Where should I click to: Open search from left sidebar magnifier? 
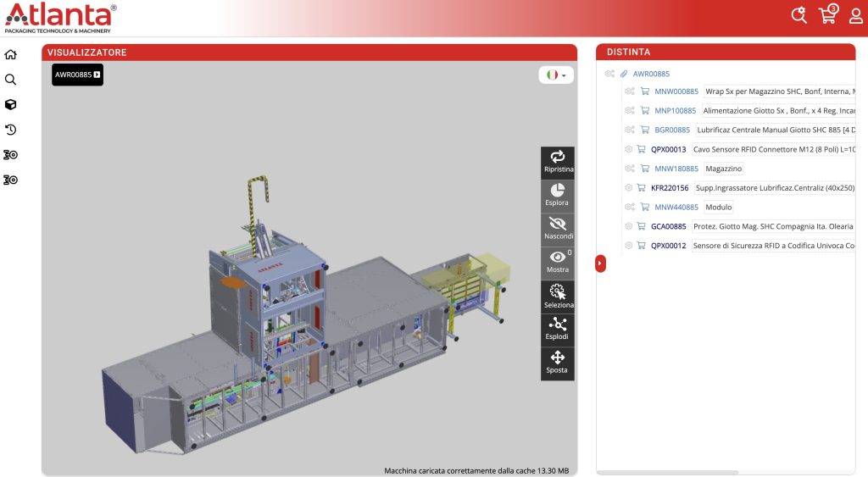(10, 79)
